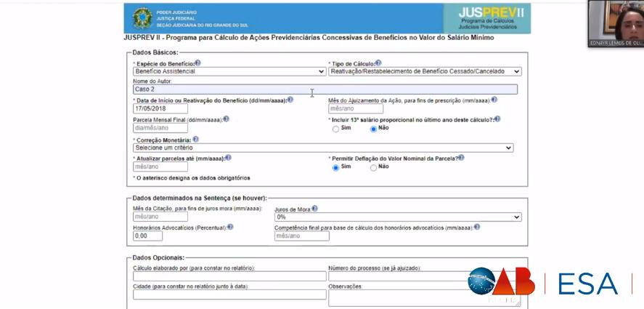The width and height of the screenshot is (644, 309).
Task: Click the JUSPREV II banner logo
Action: pos(488,18)
